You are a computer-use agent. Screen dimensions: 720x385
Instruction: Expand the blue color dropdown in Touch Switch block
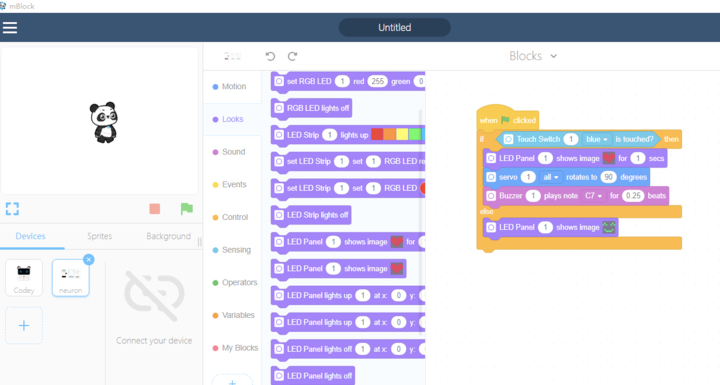[x=596, y=139]
